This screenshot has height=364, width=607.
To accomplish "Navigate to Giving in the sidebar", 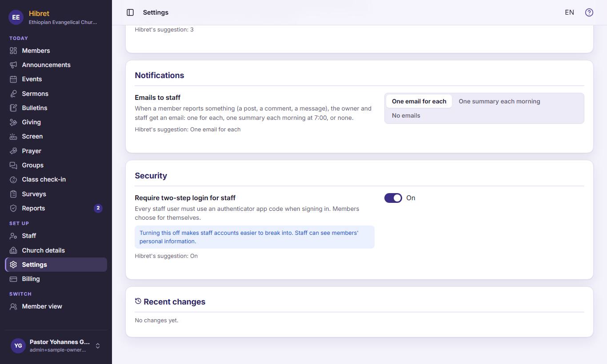I will click(x=56, y=122).
